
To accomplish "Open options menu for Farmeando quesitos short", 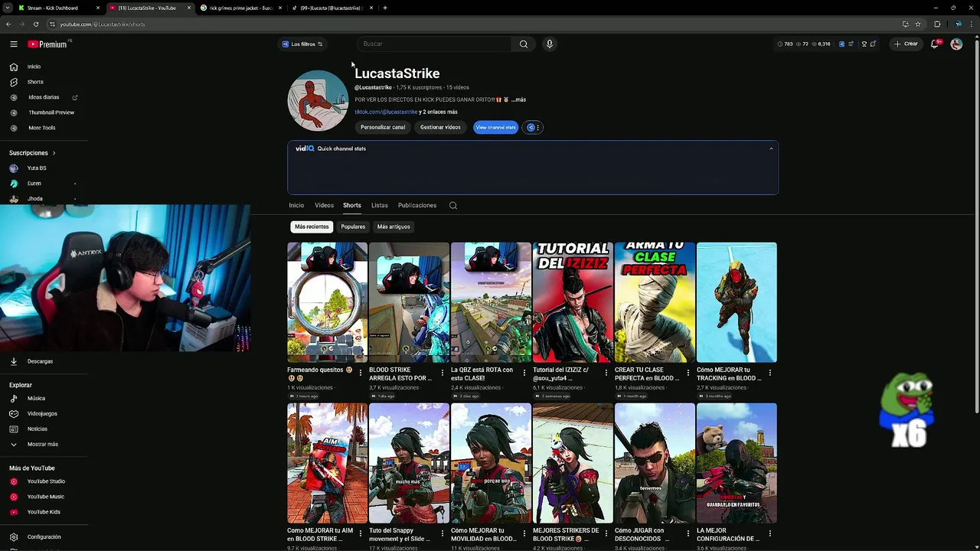I will pos(360,373).
